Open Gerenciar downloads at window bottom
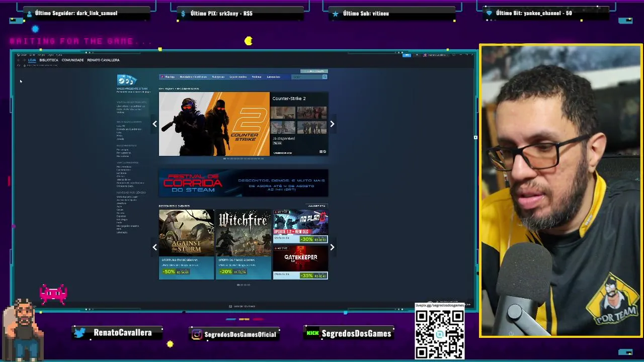This screenshot has width=644, height=362. 244,306
